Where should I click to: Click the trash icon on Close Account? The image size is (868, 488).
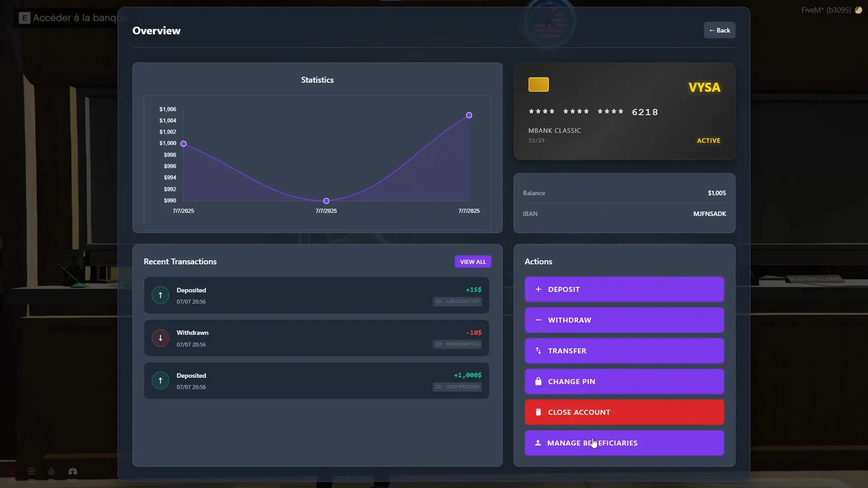click(x=538, y=412)
